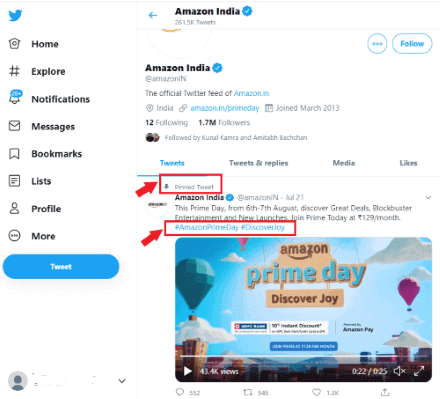Click the video progress bar
Viewport: 440px width, 399px height.
[x=303, y=356]
